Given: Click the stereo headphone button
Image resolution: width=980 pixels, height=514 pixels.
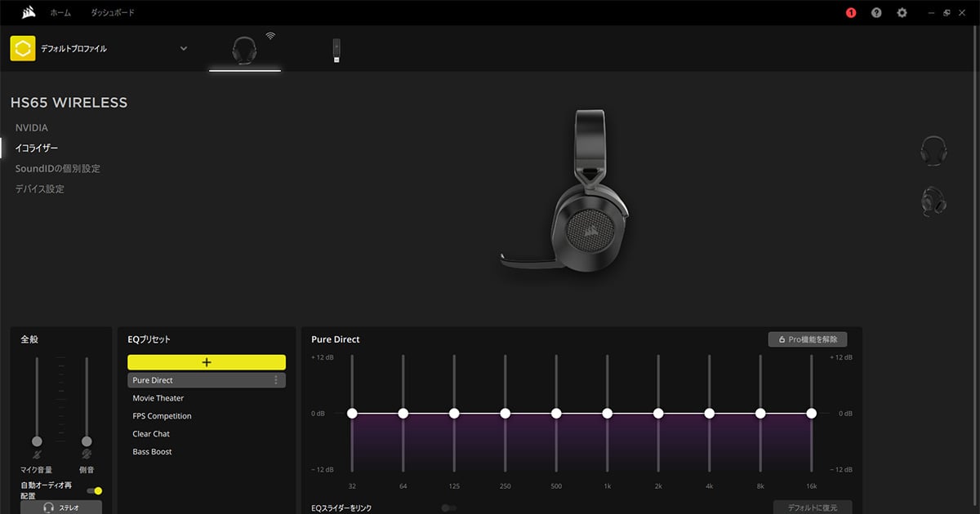Looking at the screenshot, I should pos(61,507).
